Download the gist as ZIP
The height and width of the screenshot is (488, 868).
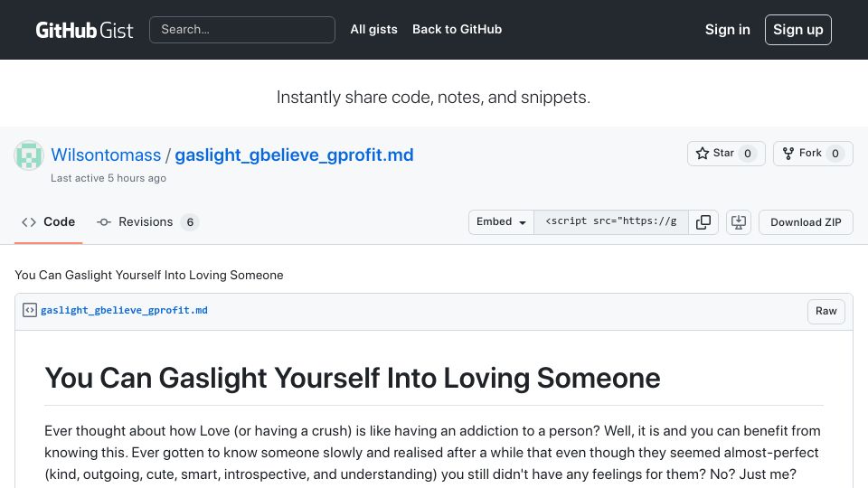[x=806, y=222]
